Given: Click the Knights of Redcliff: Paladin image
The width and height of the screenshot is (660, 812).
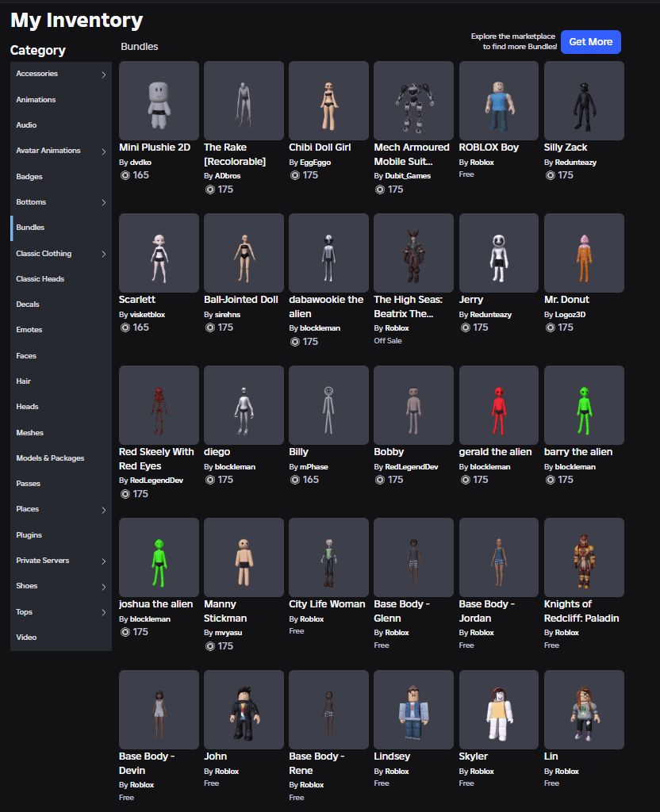Looking at the screenshot, I should click(584, 557).
